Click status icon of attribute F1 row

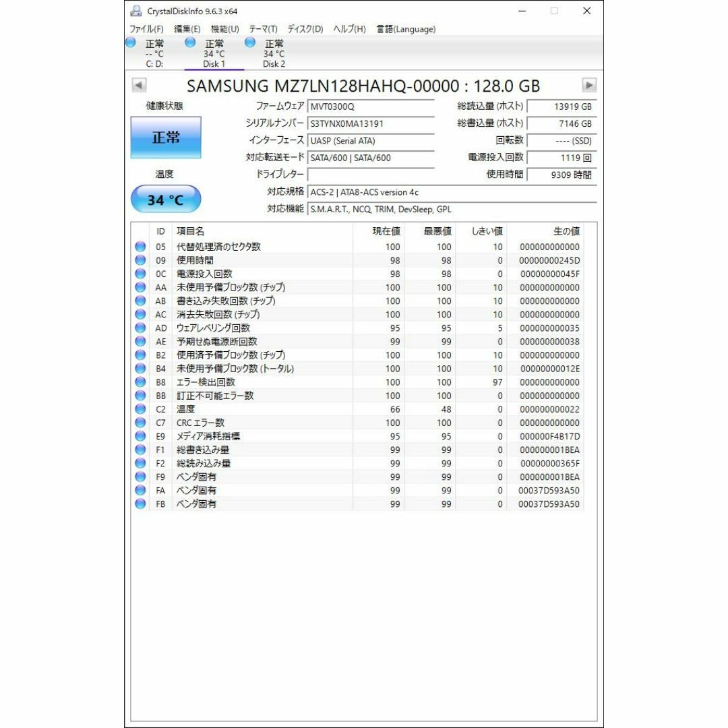click(x=140, y=450)
